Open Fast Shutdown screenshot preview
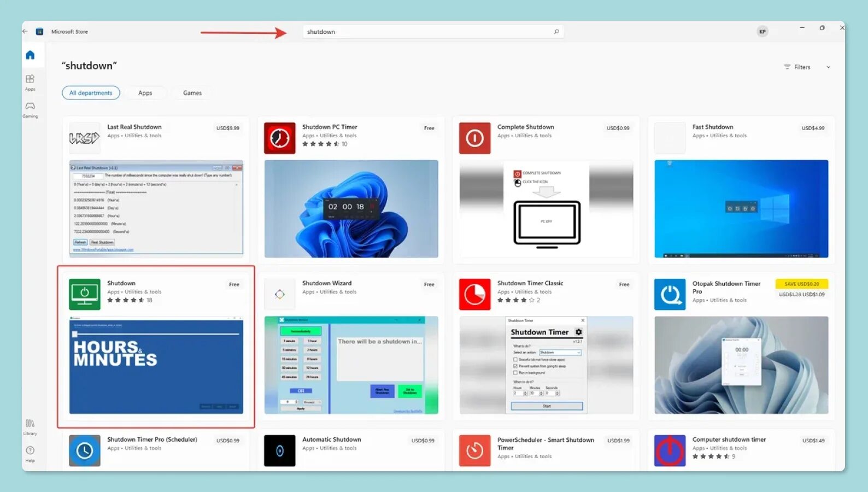 (742, 209)
